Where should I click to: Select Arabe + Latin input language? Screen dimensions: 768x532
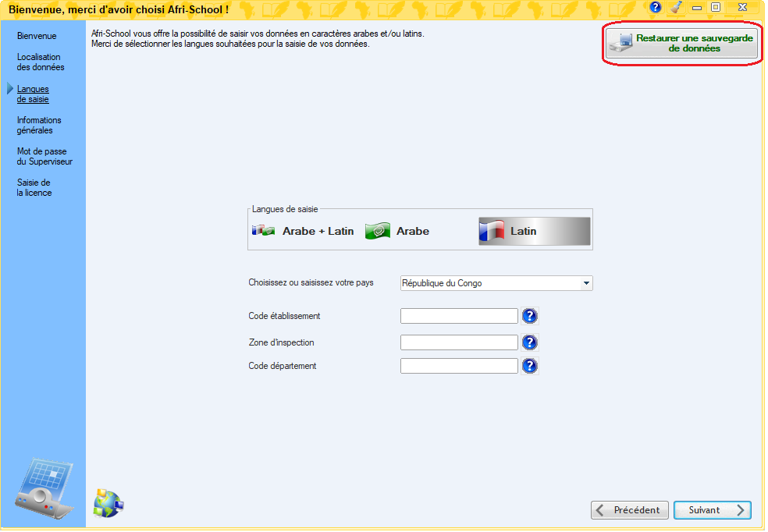click(x=303, y=231)
